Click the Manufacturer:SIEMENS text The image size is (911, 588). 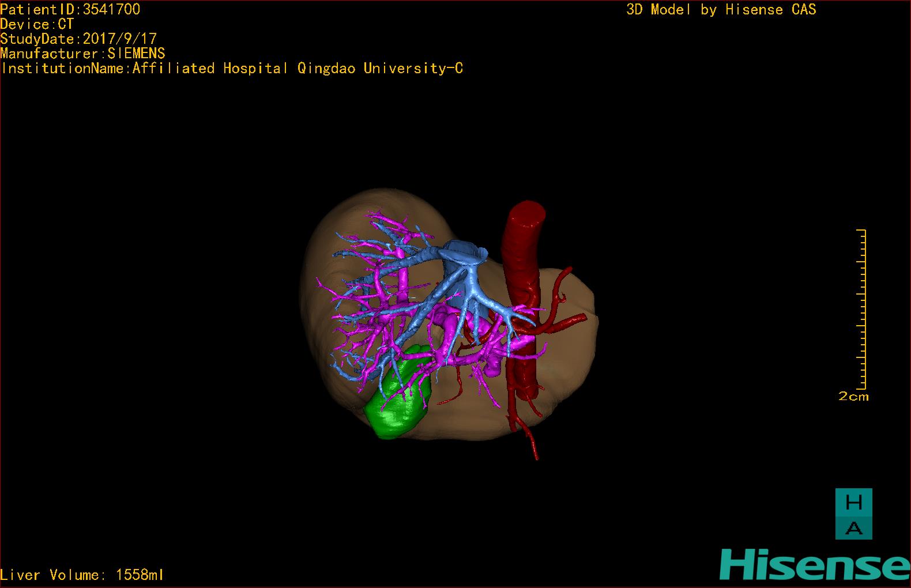click(82, 54)
